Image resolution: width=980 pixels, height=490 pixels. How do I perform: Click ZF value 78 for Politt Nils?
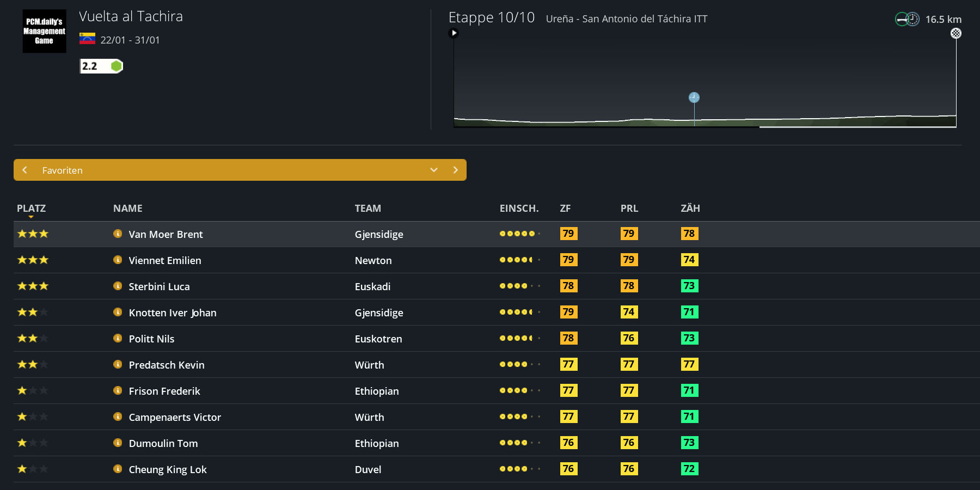(568, 338)
